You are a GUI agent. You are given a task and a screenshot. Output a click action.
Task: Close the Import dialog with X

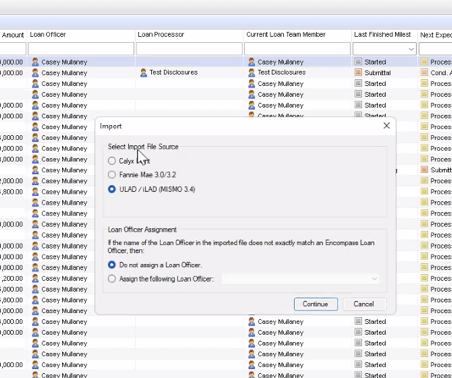(386, 126)
